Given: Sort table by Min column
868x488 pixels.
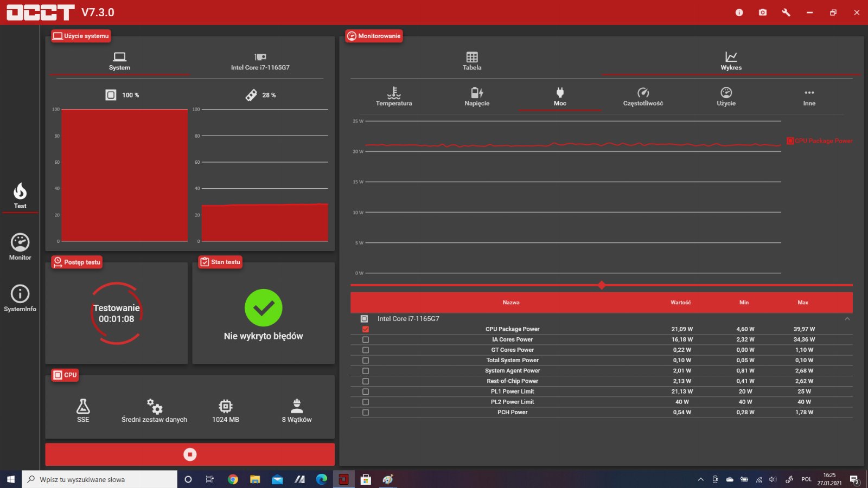Looking at the screenshot, I should (744, 303).
